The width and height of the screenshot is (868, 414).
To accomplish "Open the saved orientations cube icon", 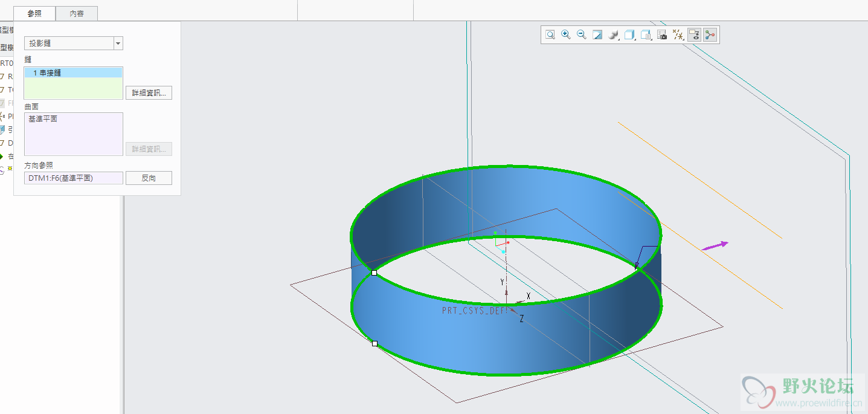I will [629, 35].
